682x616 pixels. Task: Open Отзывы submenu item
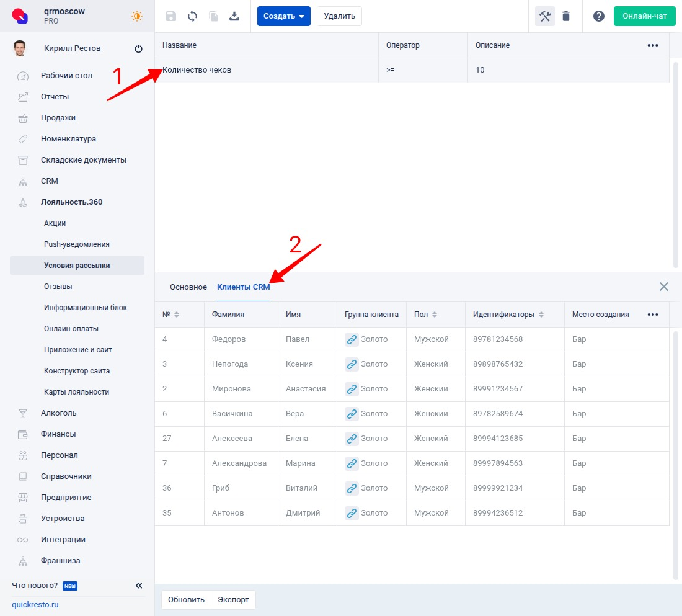[x=58, y=287]
